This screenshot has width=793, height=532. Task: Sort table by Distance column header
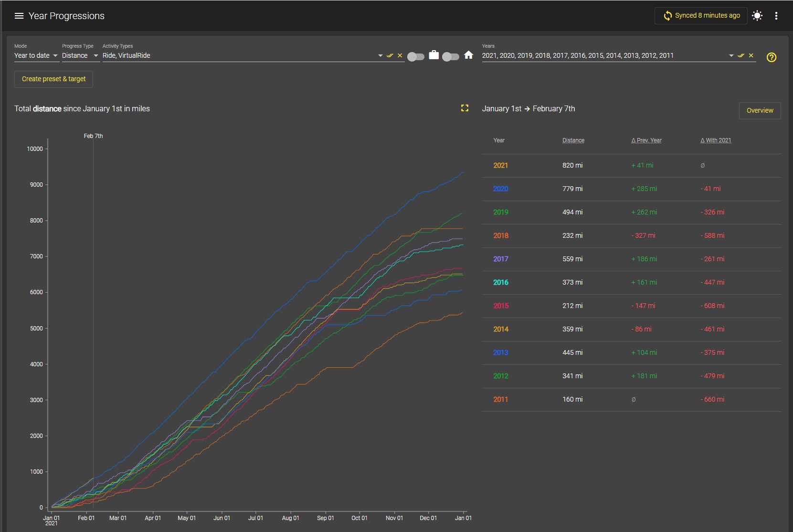(x=573, y=140)
